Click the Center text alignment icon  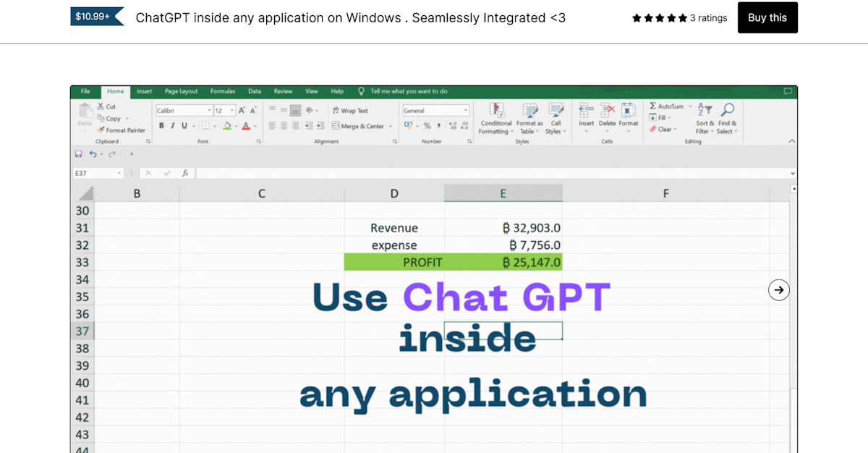[x=284, y=126]
